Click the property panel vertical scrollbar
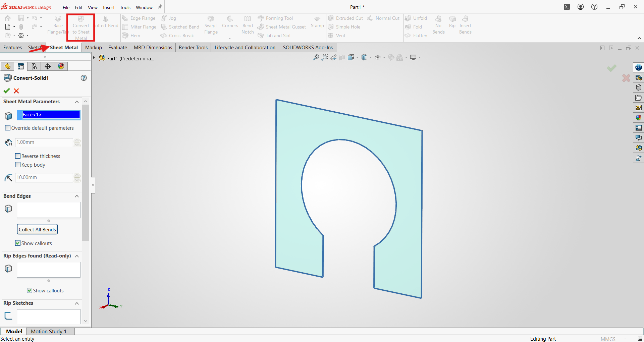This screenshot has width=644, height=342. (x=86, y=173)
